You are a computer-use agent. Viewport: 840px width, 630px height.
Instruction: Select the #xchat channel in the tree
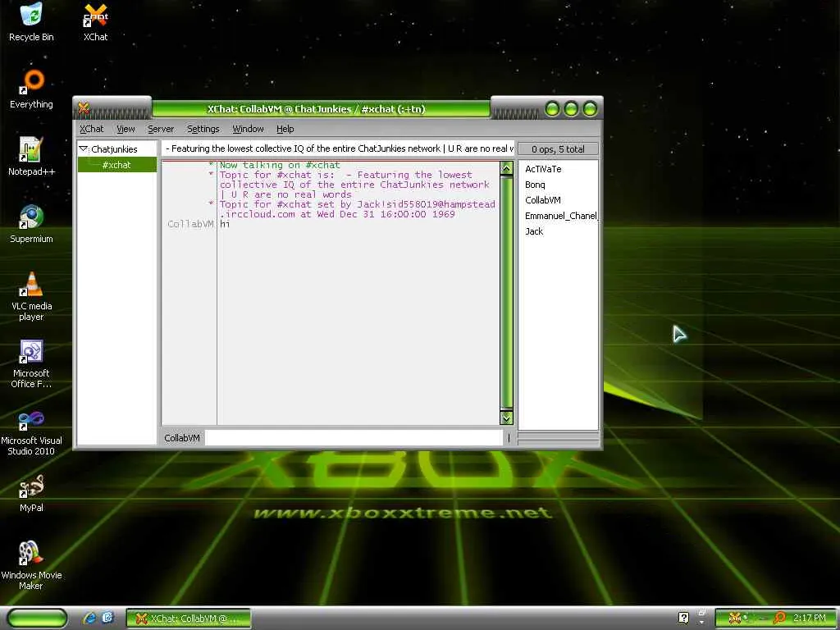coord(116,164)
